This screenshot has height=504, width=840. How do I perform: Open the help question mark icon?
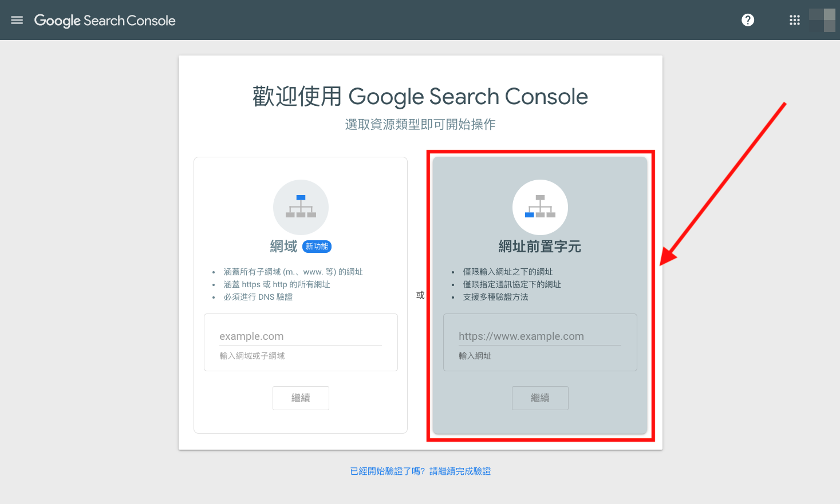[748, 20]
